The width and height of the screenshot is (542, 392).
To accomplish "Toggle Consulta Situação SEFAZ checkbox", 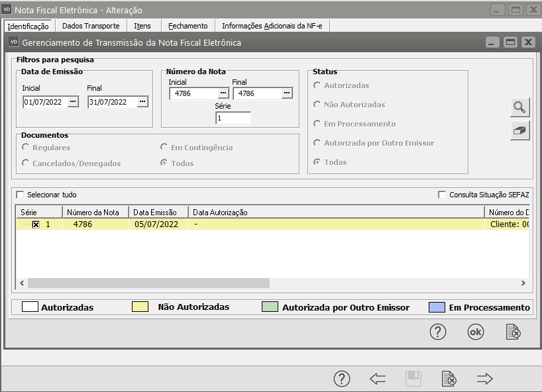I will tap(442, 195).
